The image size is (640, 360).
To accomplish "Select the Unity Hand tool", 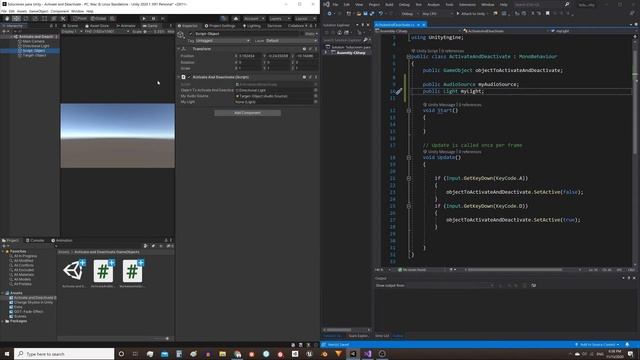I will pos(7,18).
